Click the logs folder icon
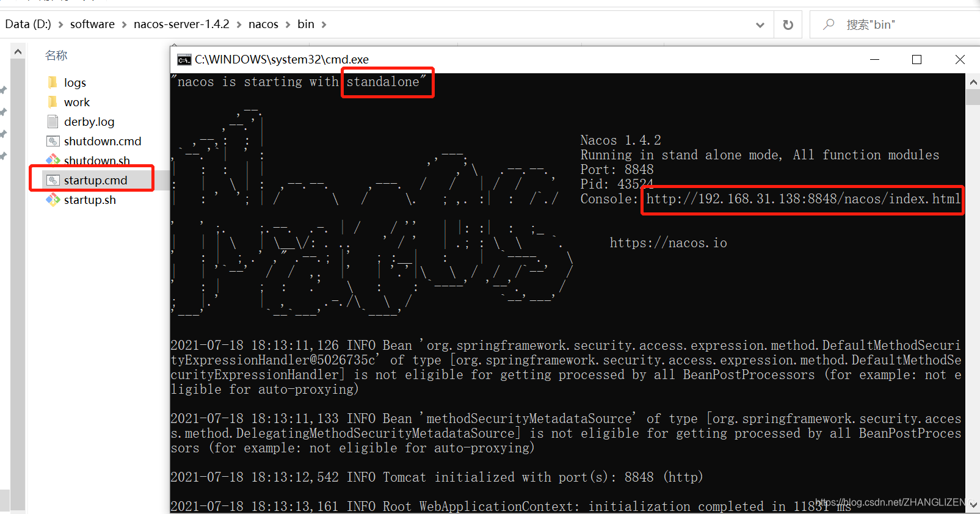This screenshot has width=980, height=514. [x=53, y=82]
